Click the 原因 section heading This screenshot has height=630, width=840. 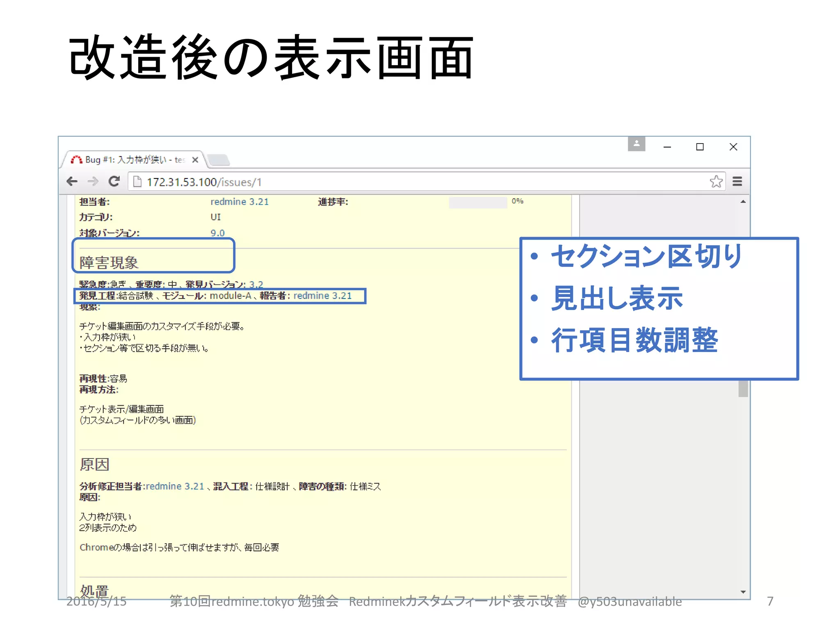(95, 465)
